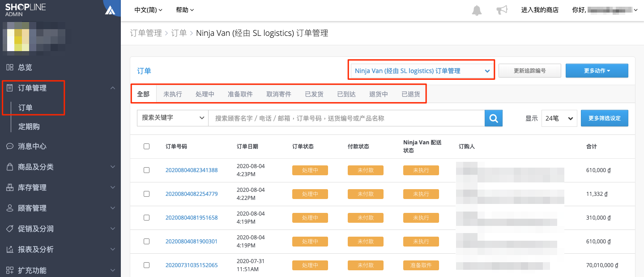644x277 pixels.
Task: Toggle the select-all checkbox in table header
Action: point(146,146)
